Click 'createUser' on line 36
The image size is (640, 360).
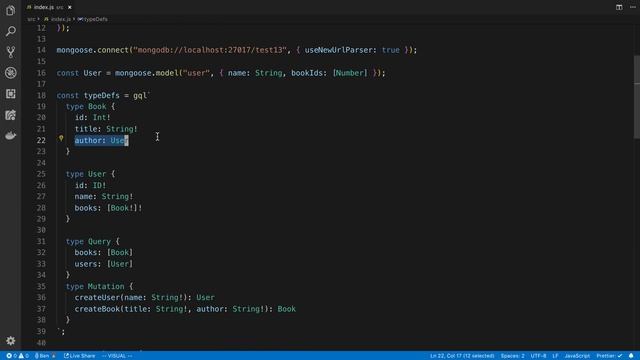click(97, 298)
